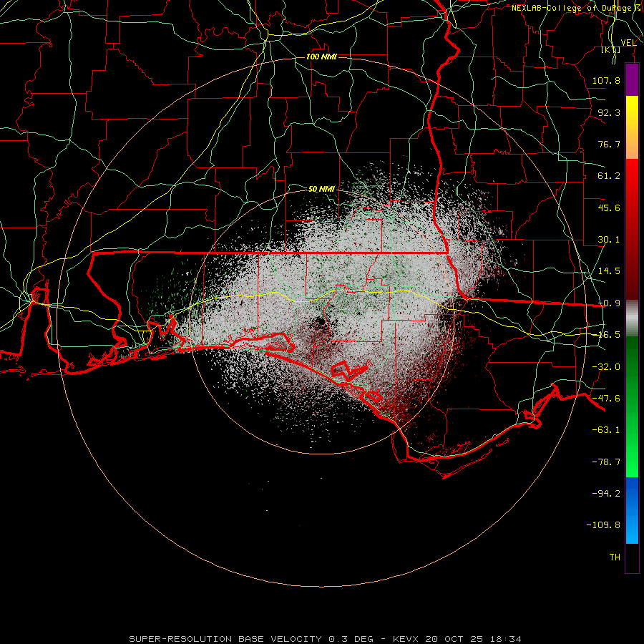Click the 107.8 value on velocity scale
The width and height of the screenshot is (644, 644).
[x=606, y=80]
